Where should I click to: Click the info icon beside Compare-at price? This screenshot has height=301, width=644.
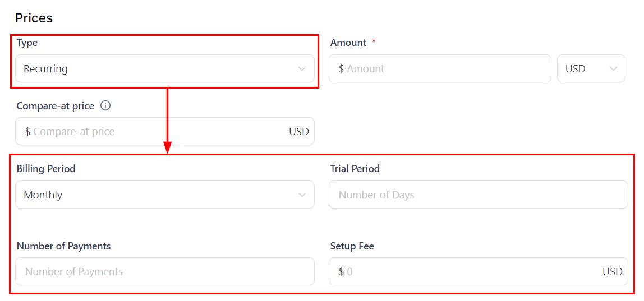tap(105, 105)
